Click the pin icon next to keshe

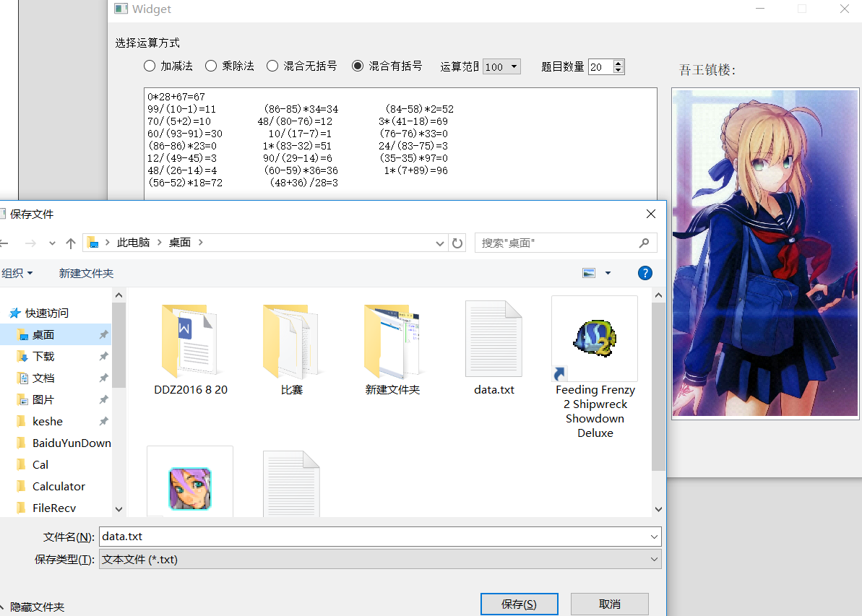(x=103, y=422)
